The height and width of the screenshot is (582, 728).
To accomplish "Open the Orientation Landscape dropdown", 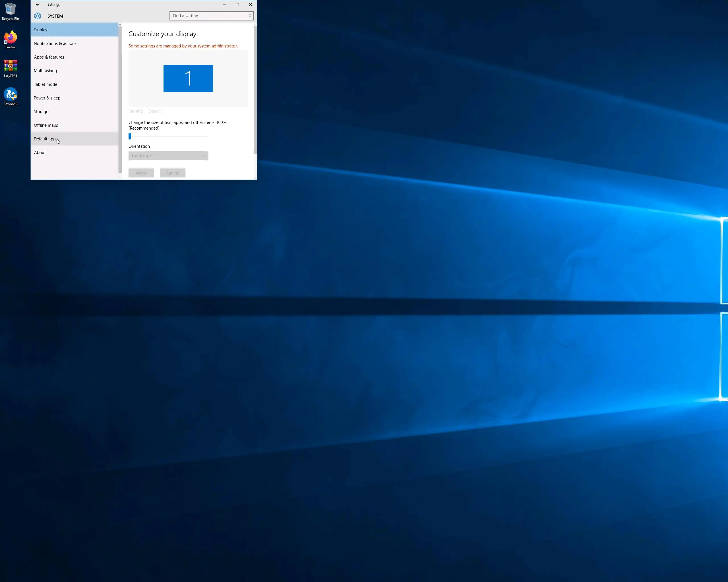I will tap(168, 155).
